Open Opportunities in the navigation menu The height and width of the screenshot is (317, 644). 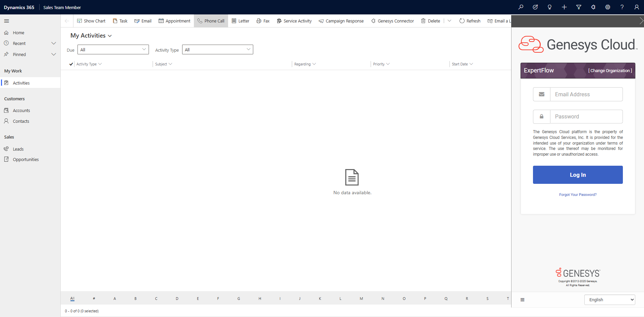click(26, 159)
